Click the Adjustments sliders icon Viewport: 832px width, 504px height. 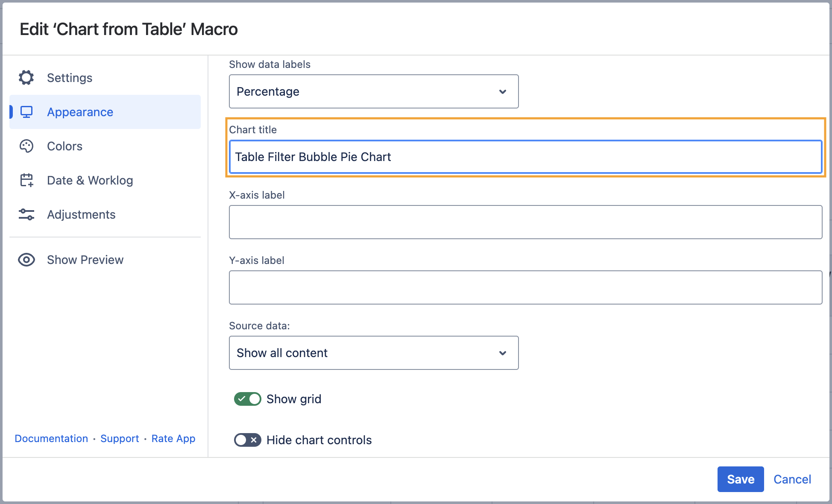[x=26, y=214]
